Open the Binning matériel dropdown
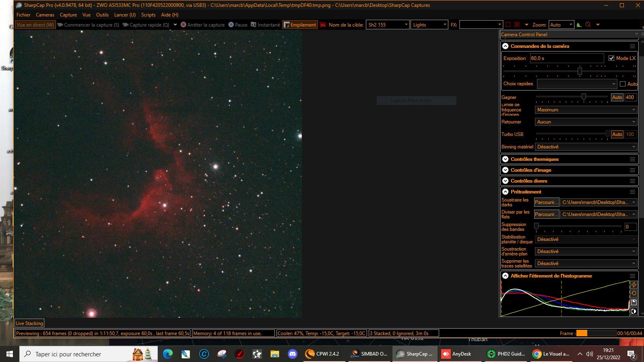This screenshot has height=362, width=644. point(586,147)
